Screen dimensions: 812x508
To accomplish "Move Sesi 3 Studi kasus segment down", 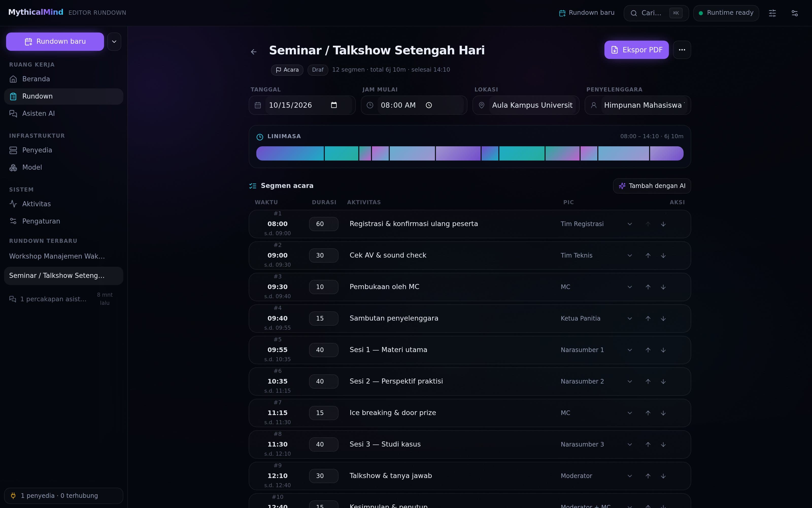I will pyautogui.click(x=663, y=444).
